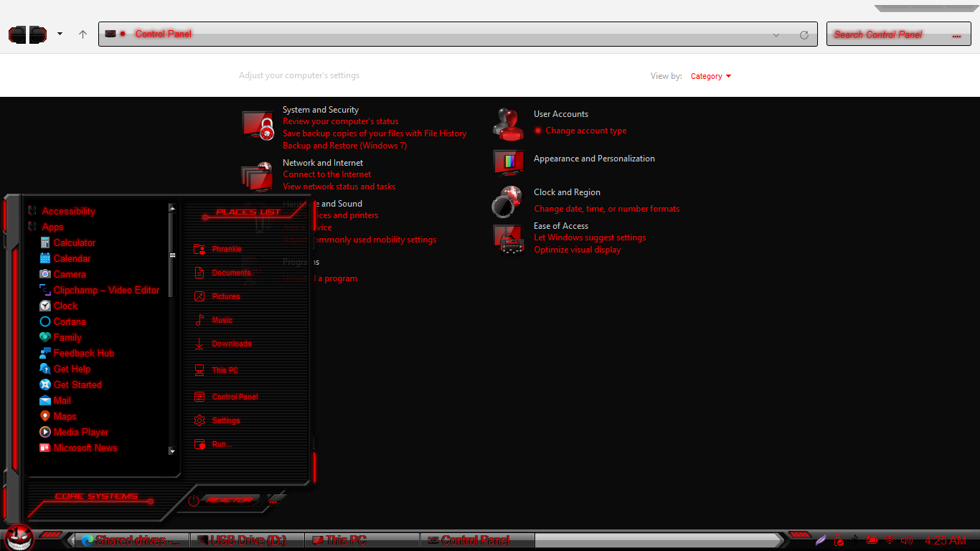Open Run... from the Places List

(212, 444)
